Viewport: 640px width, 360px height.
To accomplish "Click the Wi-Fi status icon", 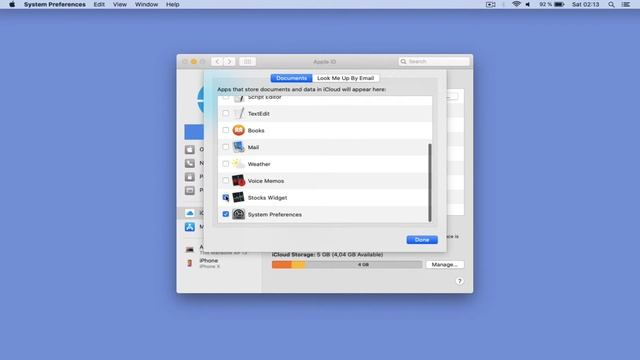I will click(x=516, y=4).
